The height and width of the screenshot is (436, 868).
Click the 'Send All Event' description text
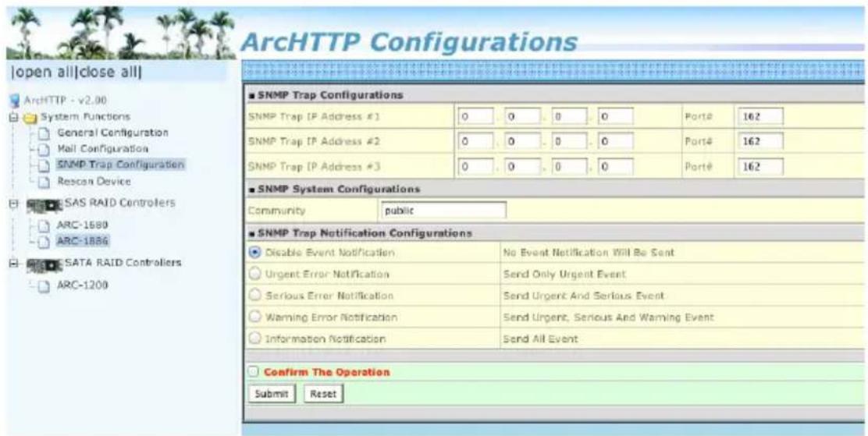pos(540,339)
